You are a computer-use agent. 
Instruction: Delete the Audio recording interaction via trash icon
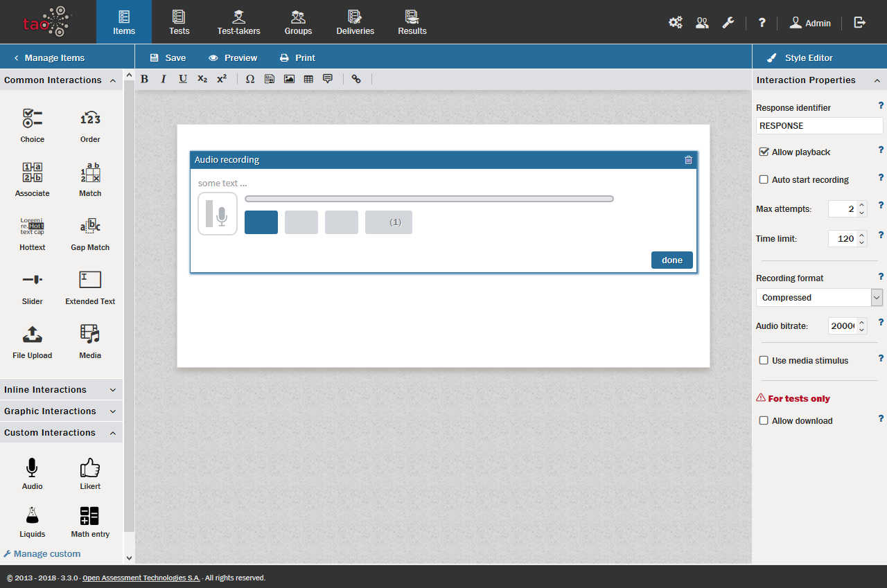click(x=688, y=160)
